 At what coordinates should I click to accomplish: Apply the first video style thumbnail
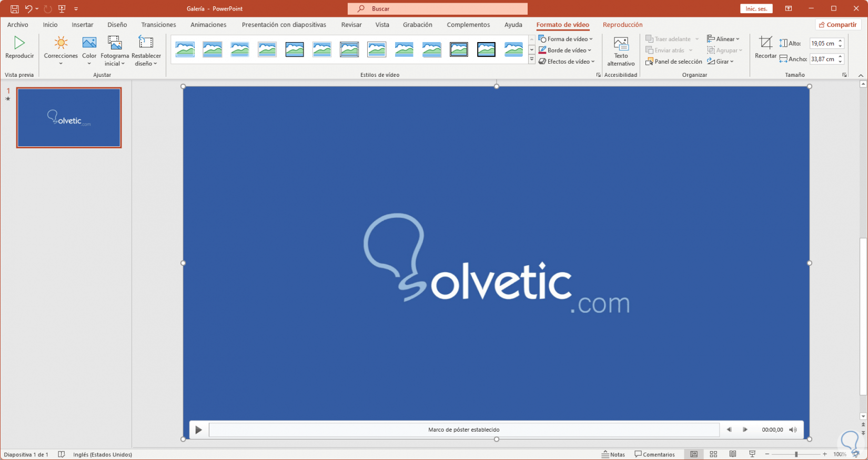coord(185,49)
